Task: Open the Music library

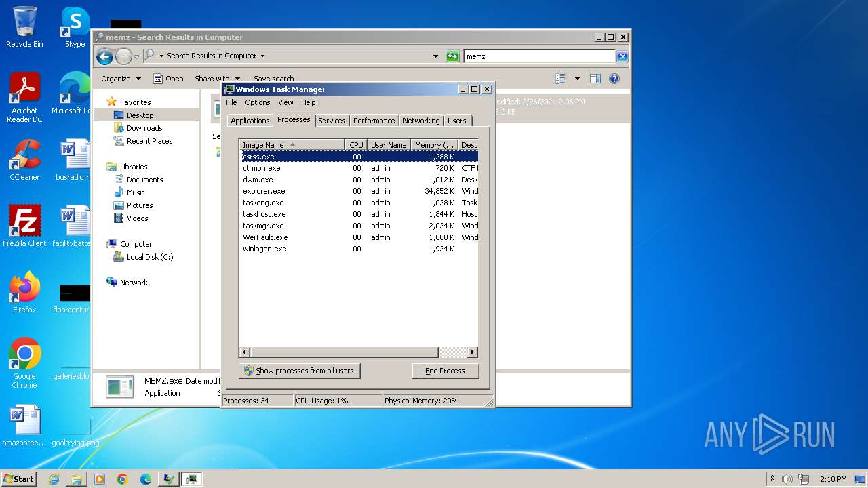Action: point(136,192)
